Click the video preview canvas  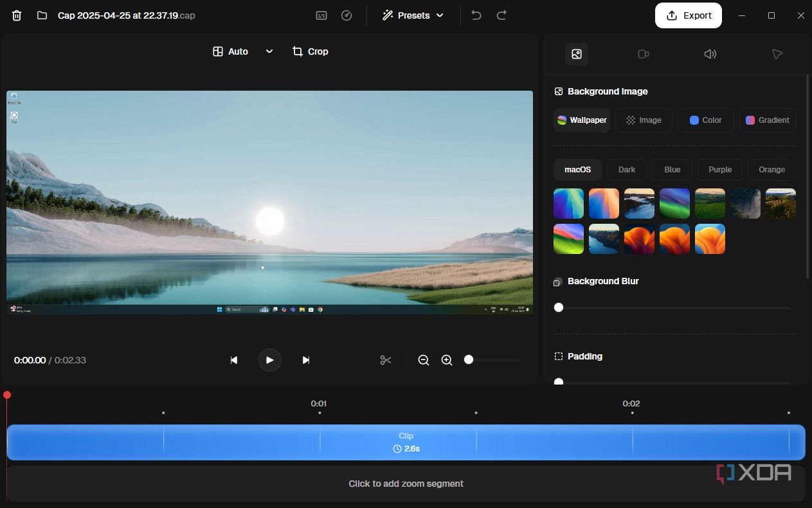pos(269,202)
